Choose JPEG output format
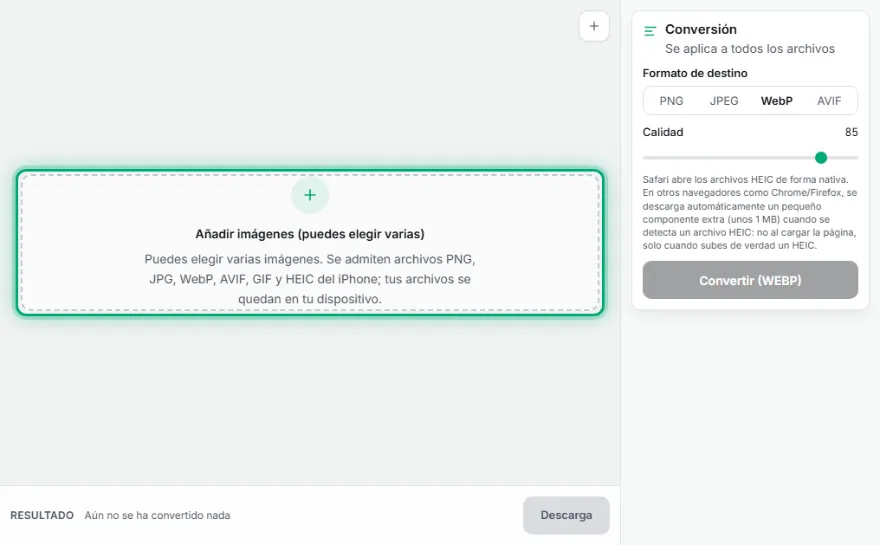The image size is (880, 545). [x=723, y=101]
